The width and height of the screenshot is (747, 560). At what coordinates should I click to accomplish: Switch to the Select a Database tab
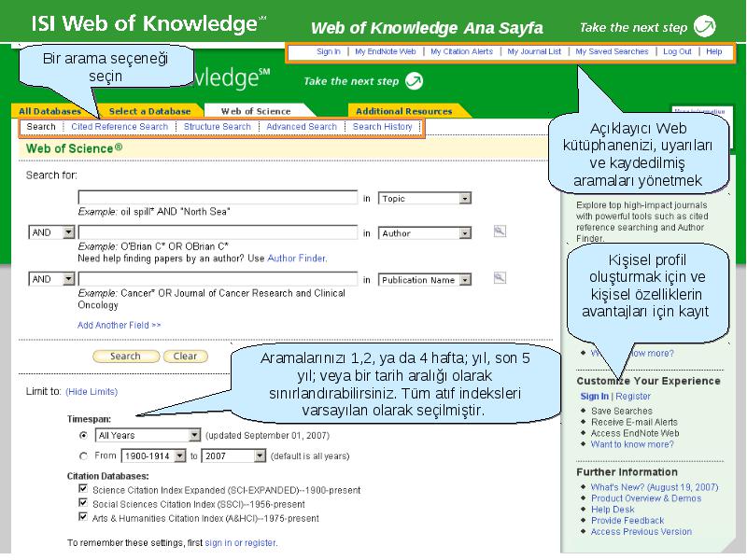(x=149, y=111)
